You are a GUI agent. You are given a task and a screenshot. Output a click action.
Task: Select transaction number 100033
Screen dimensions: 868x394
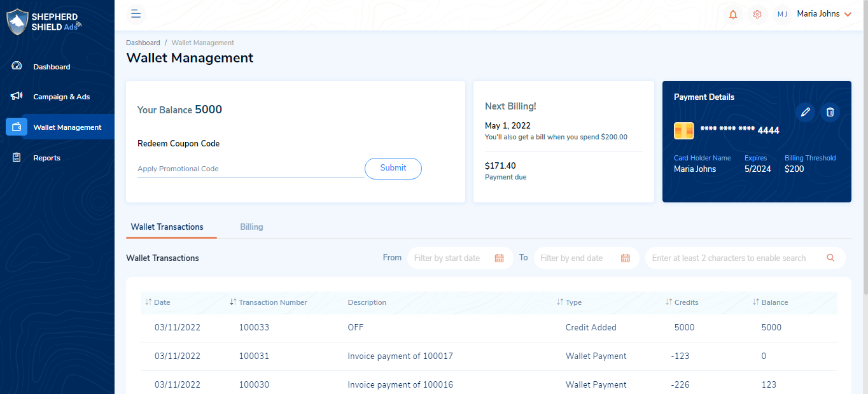tap(254, 327)
